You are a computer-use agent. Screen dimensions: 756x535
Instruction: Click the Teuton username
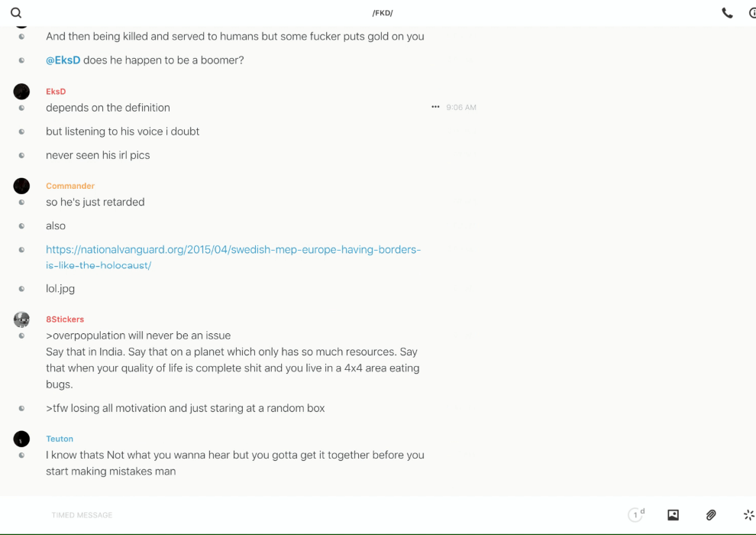(60, 439)
